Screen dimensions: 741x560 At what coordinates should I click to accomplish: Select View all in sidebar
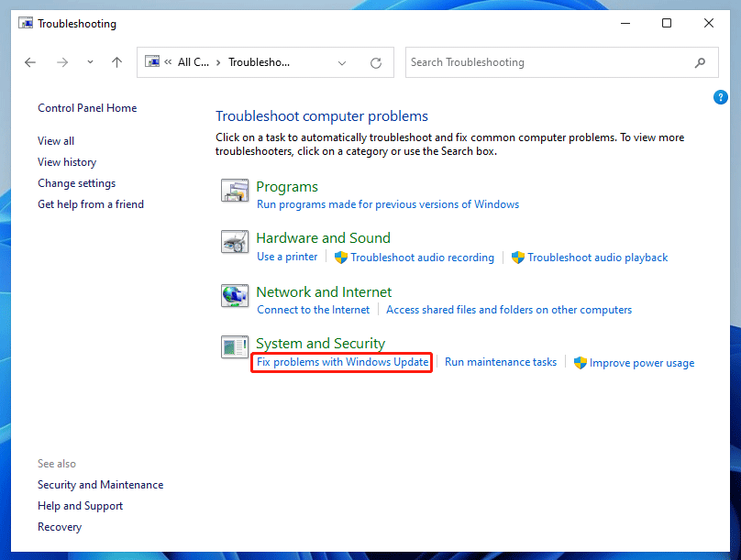point(56,141)
